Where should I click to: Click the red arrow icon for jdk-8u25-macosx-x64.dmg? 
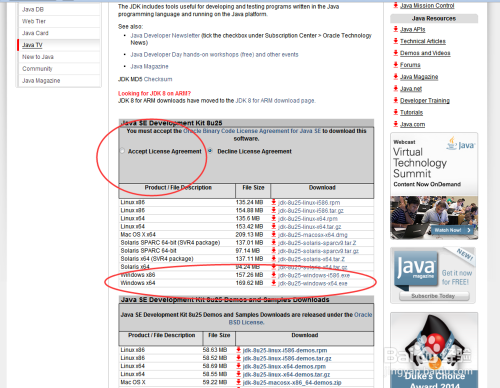click(274, 234)
